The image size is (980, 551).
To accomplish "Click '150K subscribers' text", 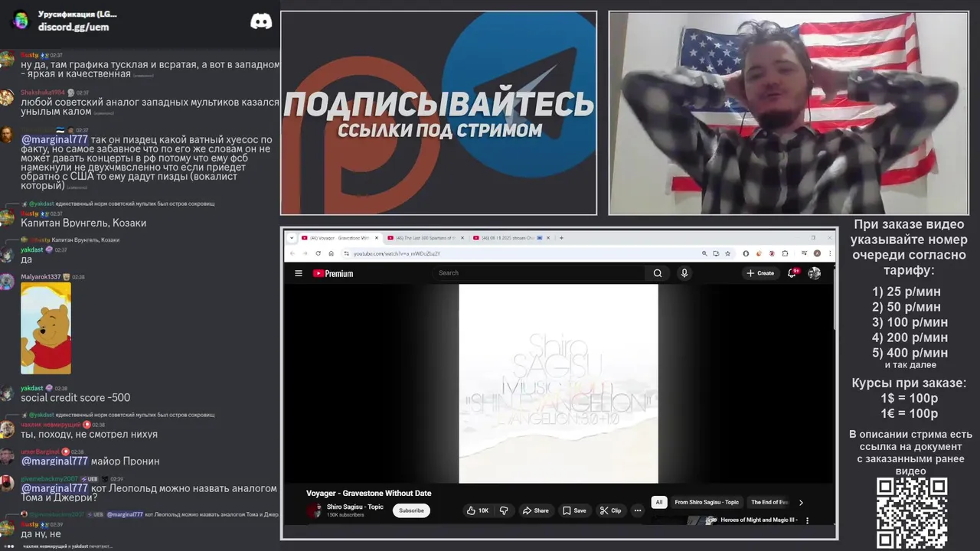I will click(345, 515).
